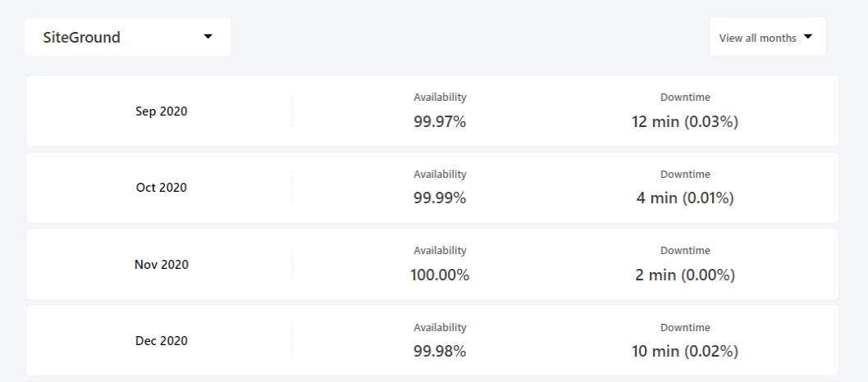Screen dimensions: 868x382
Task: Select the Sep 2020 row label
Action: coord(161,111)
